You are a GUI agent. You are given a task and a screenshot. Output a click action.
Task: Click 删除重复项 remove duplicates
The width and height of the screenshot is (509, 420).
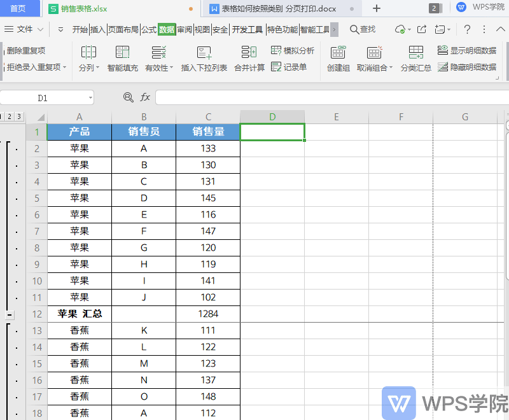(x=26, y=50)
